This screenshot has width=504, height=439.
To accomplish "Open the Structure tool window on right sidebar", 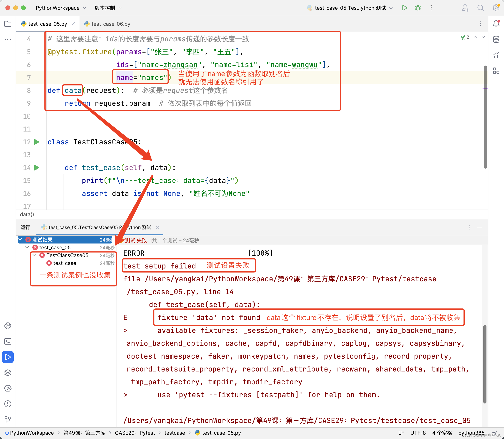I will [496, 71].
